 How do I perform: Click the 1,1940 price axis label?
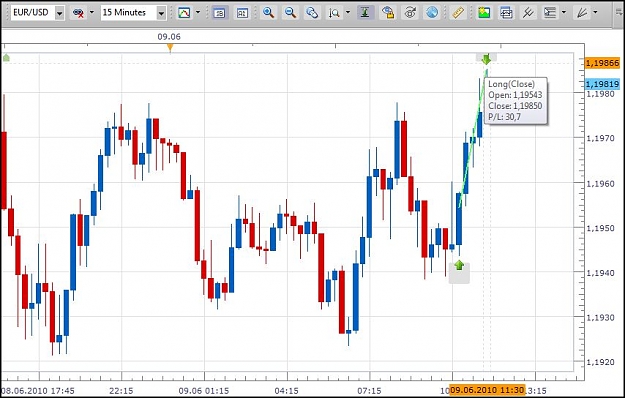tap(600, 273)
